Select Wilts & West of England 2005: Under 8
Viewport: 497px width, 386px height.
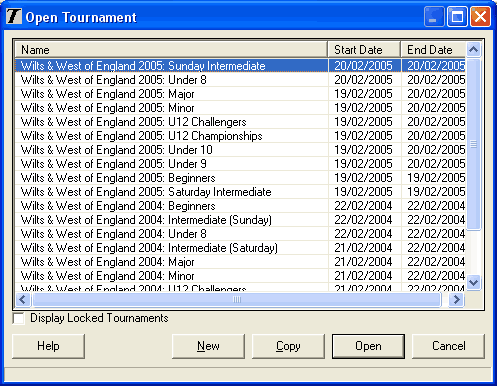pos(240,80)
